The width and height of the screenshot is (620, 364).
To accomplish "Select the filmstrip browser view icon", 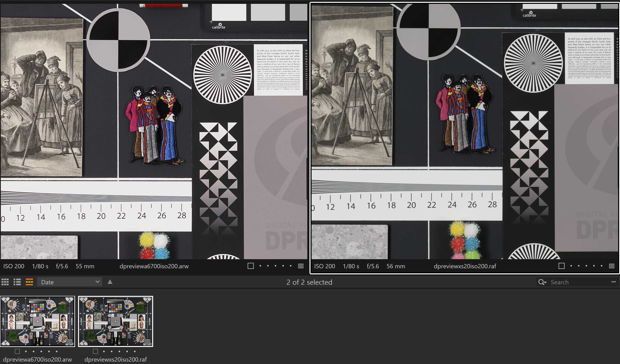I will 29,282.
